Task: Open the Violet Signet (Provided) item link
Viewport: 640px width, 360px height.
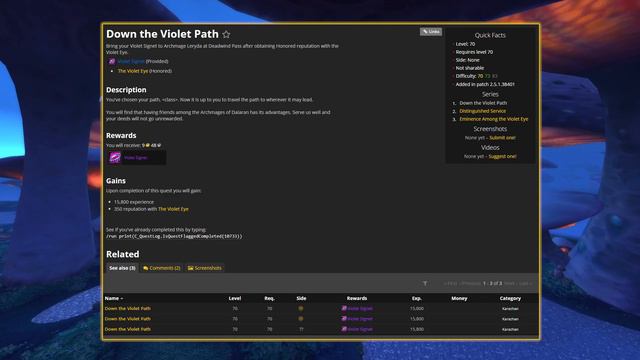Action: 131,61
